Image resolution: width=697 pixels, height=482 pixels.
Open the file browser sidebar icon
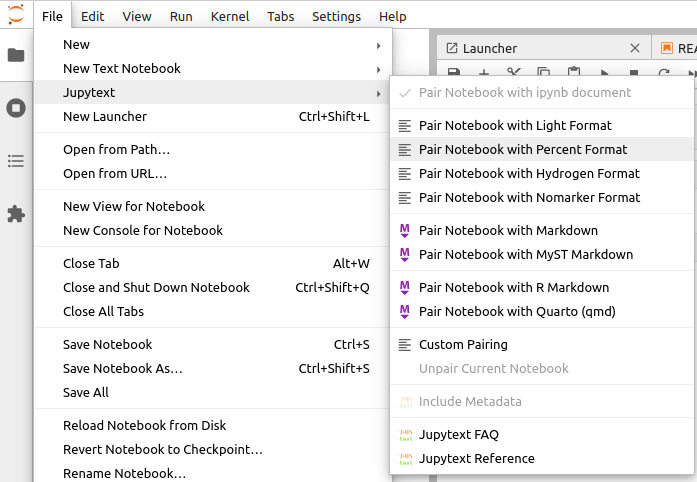[16, 55]
